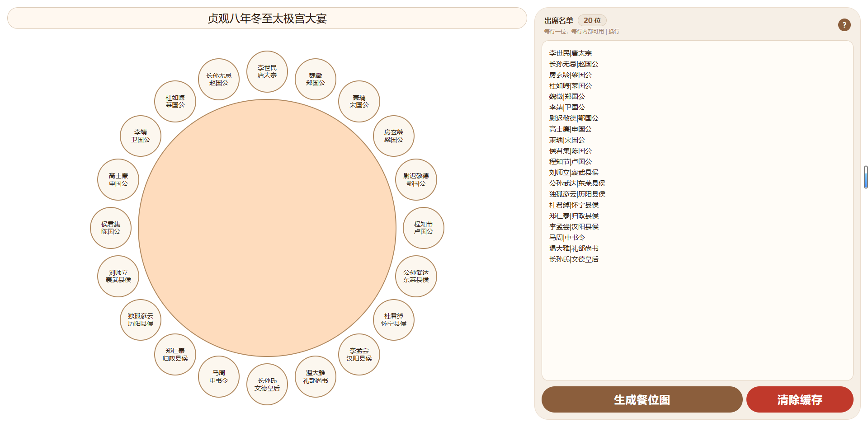This screenshot has width=868, height=427.
Task: Click list line 马周|中书令
Action: click(x=567, y=238)
